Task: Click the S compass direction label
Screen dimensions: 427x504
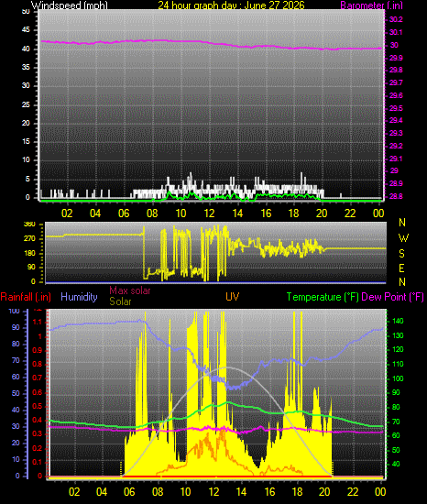Action: 401,254
